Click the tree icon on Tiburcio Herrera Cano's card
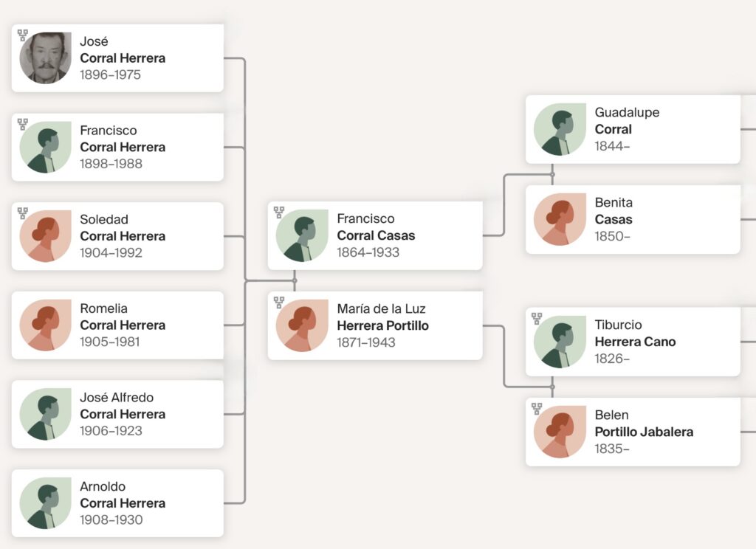 point(537,319)
